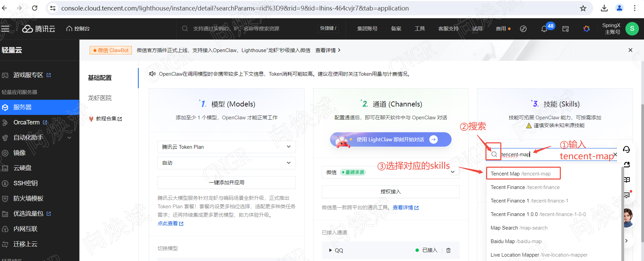Expand the 自动化助手 sidebar section

[x=69, y=138]
